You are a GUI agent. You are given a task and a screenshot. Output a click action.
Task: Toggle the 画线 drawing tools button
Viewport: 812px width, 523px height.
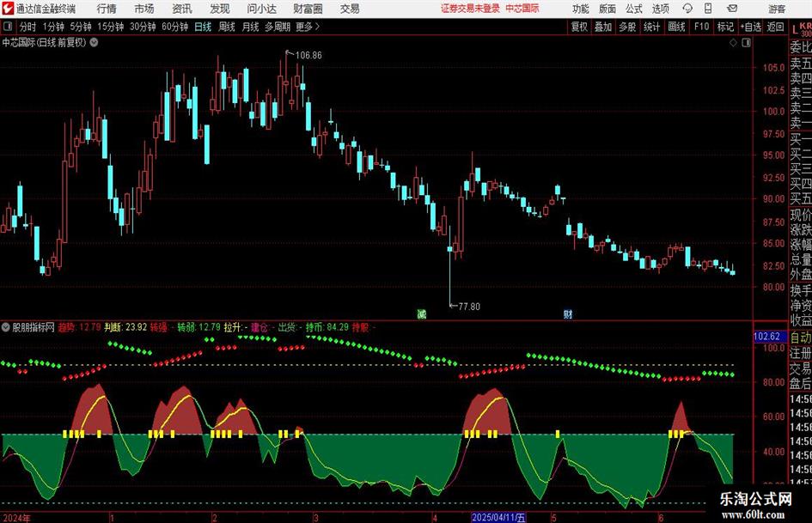coord(676,27)
